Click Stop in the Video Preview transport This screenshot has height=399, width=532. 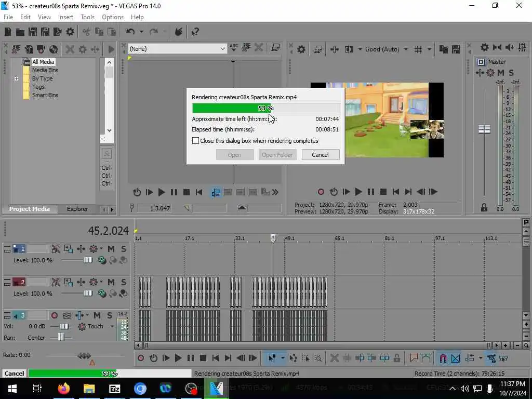tap(383, 192)
